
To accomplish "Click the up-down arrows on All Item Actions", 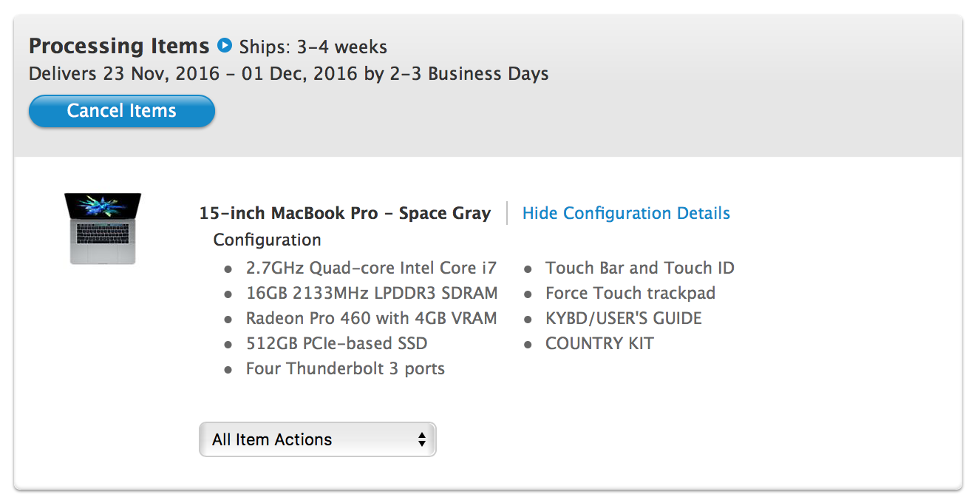I will [x=422, y=439].
